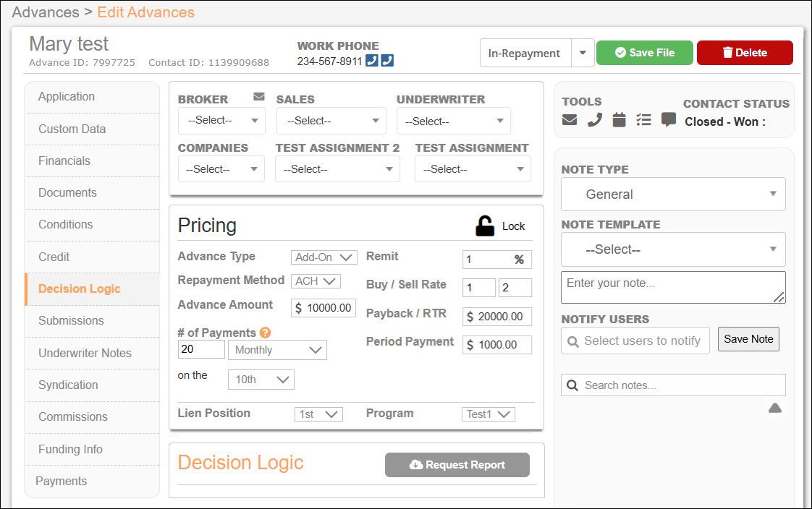
Task: Expand the In-Repayment status arrow
Action: (x=583, y=53)
